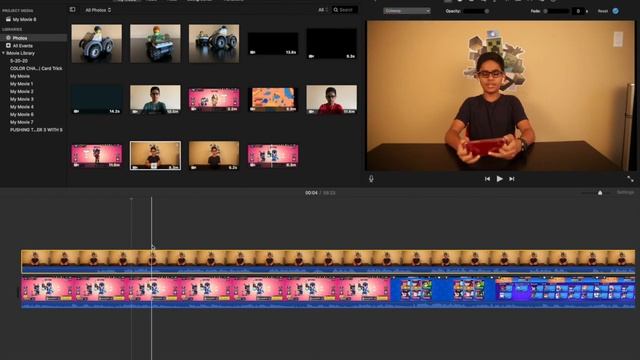Image resolution: width=640 pixels, height=360 pixels.
Task: Open the All clips filter dropdown
Action: click(x=323, y=10)
